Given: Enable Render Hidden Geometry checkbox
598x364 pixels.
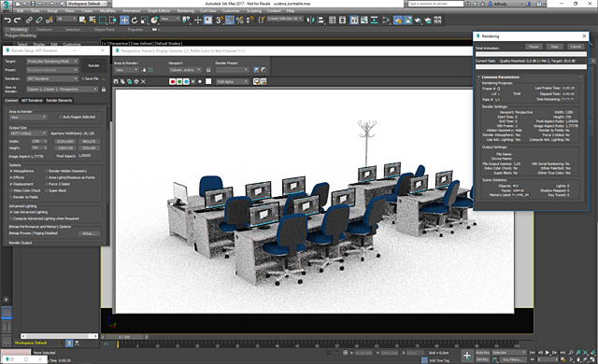Looking at the screenshot, I should tap(47, 171).
